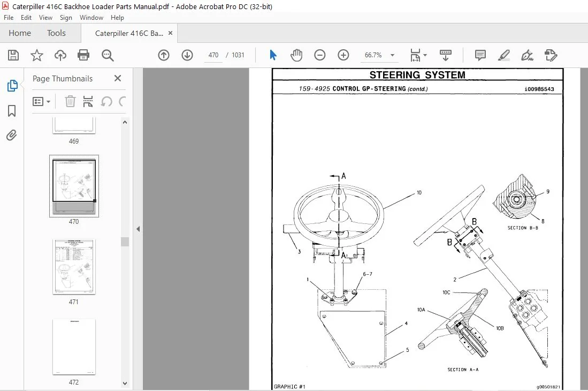This screenshot has height=391, width=588.
Task: Rotate page clockwise in thumbnails panel
Action: [122, 101]
